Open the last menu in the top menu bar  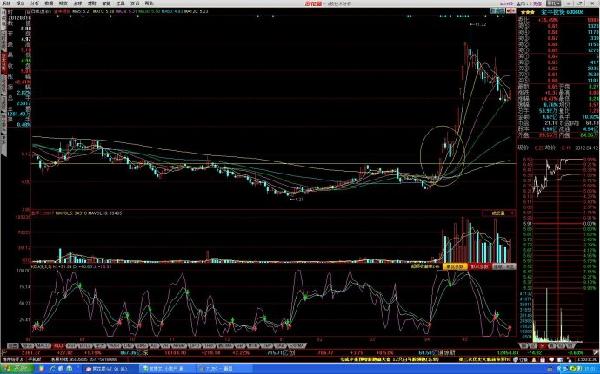pos(148,3)
